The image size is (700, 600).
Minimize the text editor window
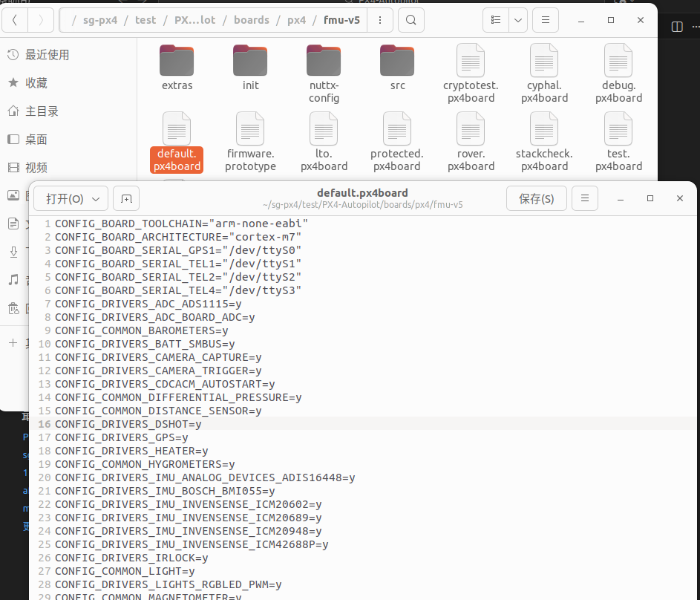click(620, 199)
